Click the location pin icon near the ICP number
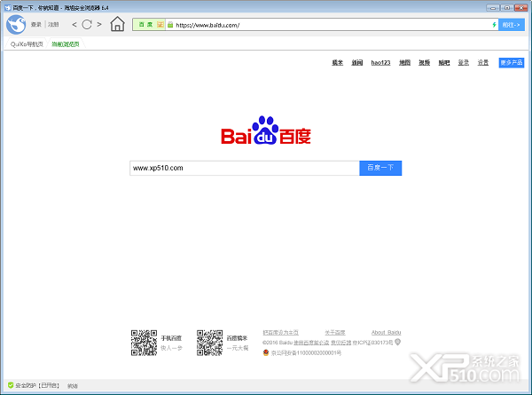Image resolution: width=532 pixels, height=395 pixels. (398, 342)
